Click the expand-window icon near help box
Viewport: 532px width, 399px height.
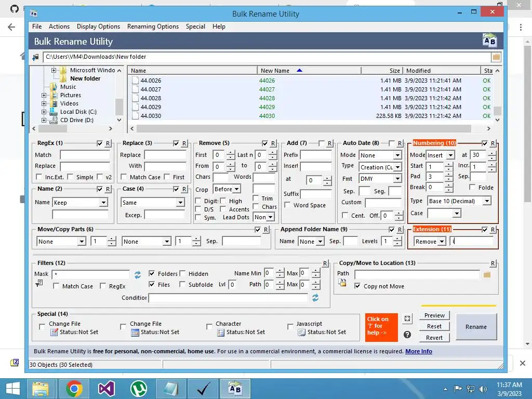click(x=407, y=318)
